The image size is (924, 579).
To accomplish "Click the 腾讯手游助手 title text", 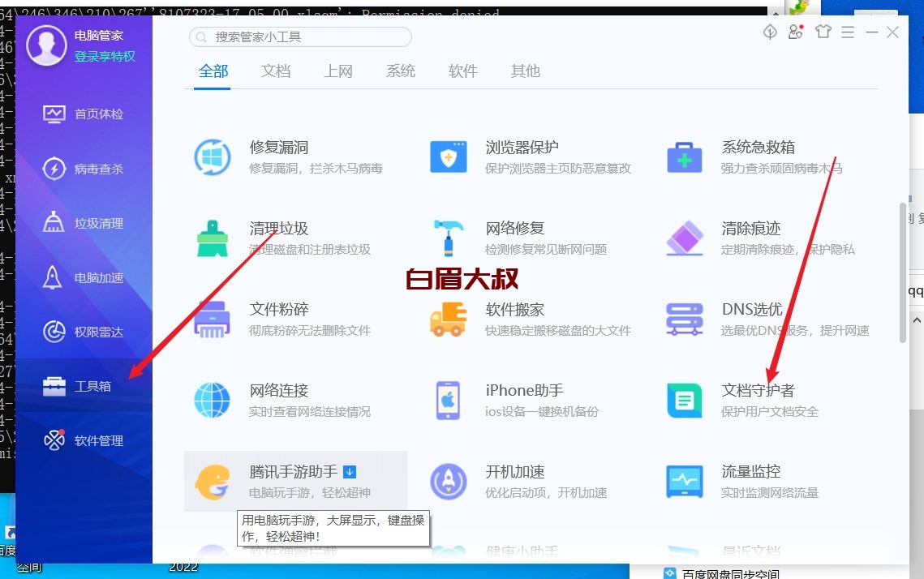I will pos(294,472).
